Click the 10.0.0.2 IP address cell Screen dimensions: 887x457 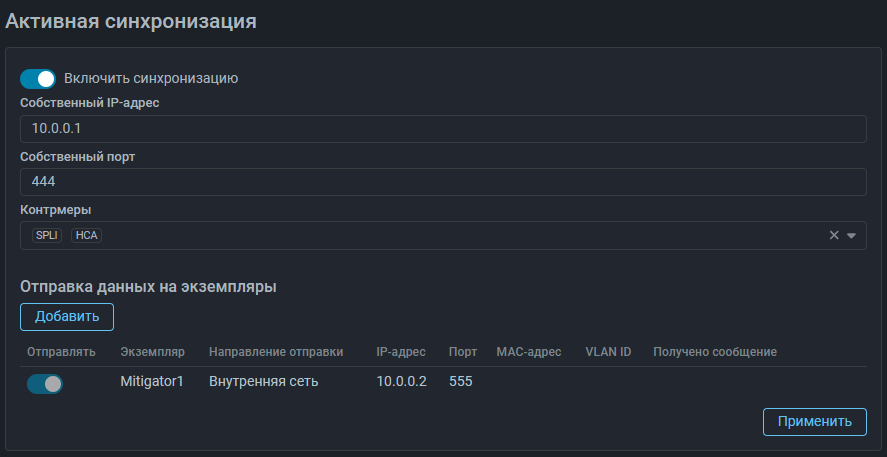click(x=402, y=382)
